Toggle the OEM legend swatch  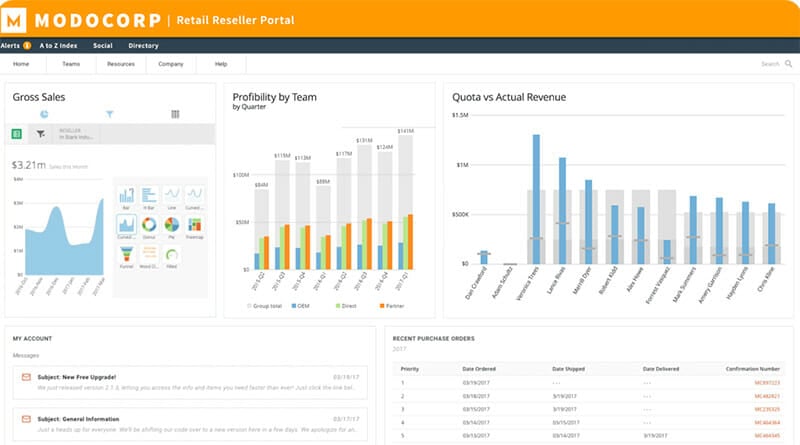click(294, 306)
